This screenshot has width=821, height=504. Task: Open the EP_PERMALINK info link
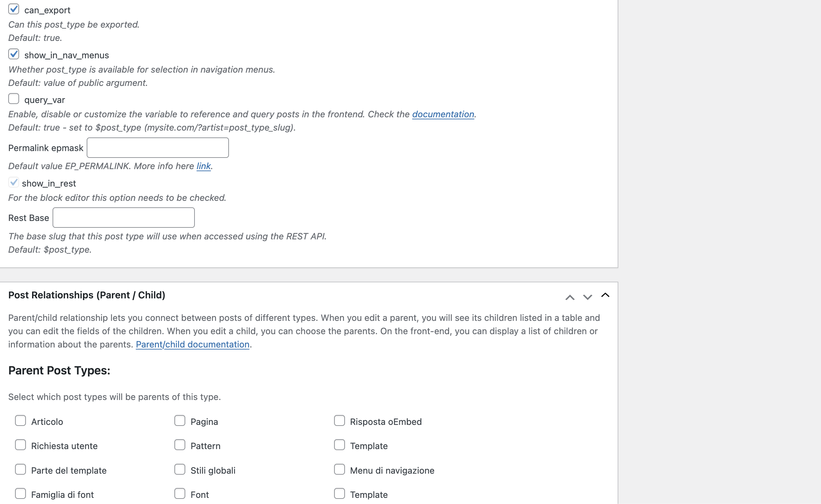203,166
